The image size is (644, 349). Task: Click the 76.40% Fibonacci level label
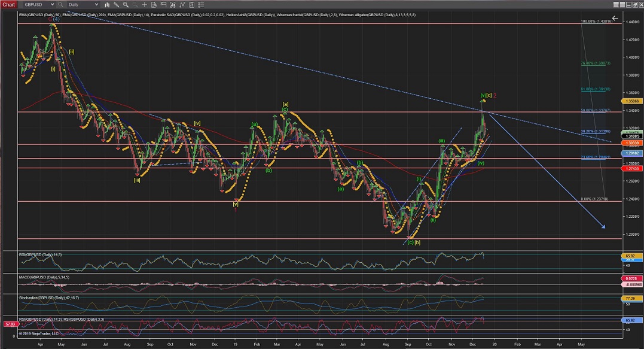596,63
